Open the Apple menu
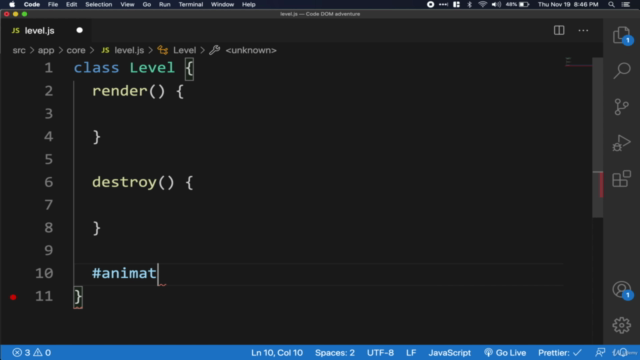 pos(12,4)
